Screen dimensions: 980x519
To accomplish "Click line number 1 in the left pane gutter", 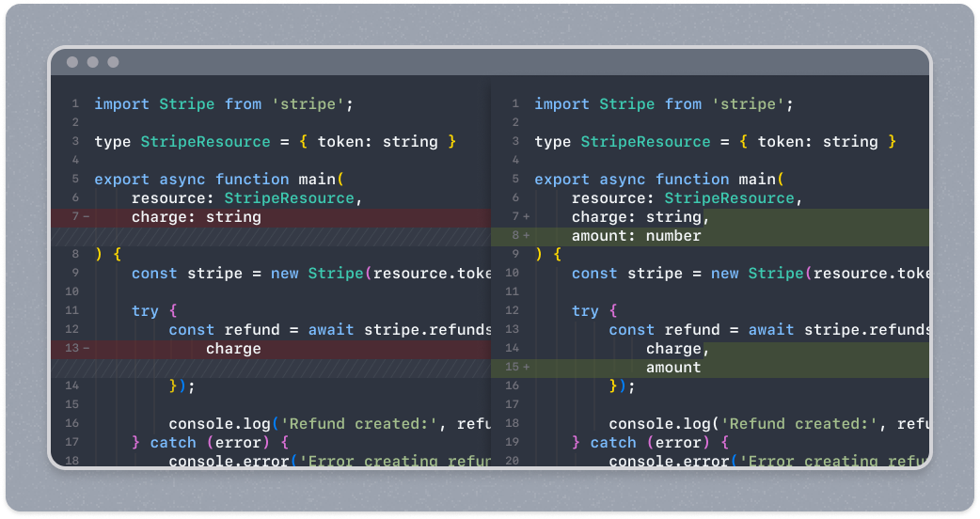I will (74, 104).
